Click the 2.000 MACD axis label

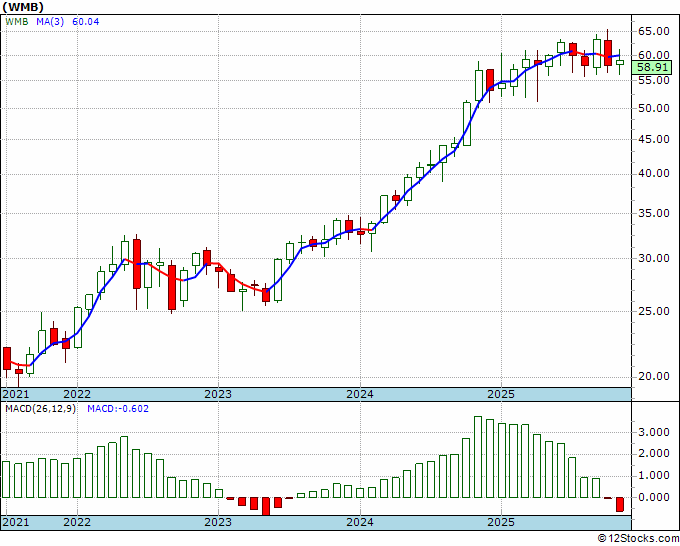point(654,454)
